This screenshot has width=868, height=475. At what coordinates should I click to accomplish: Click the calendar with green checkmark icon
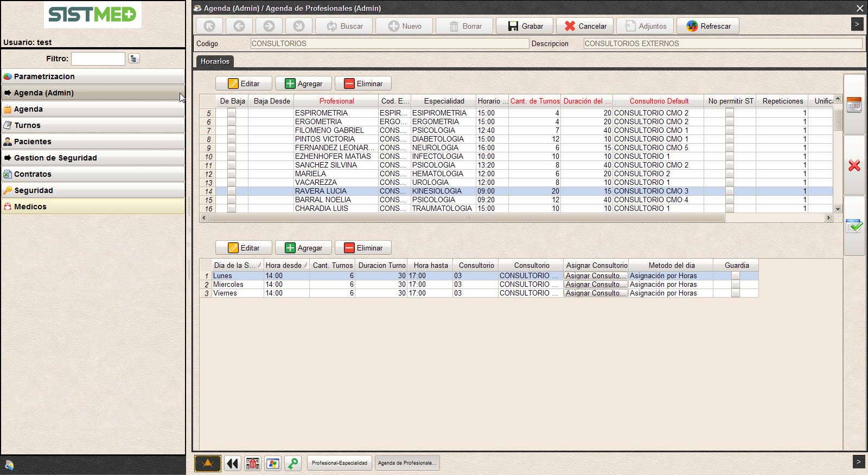click(x=854, y=226)
